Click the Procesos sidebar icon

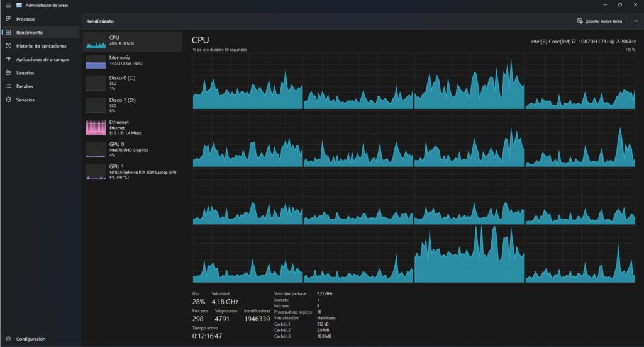(8, 19)
